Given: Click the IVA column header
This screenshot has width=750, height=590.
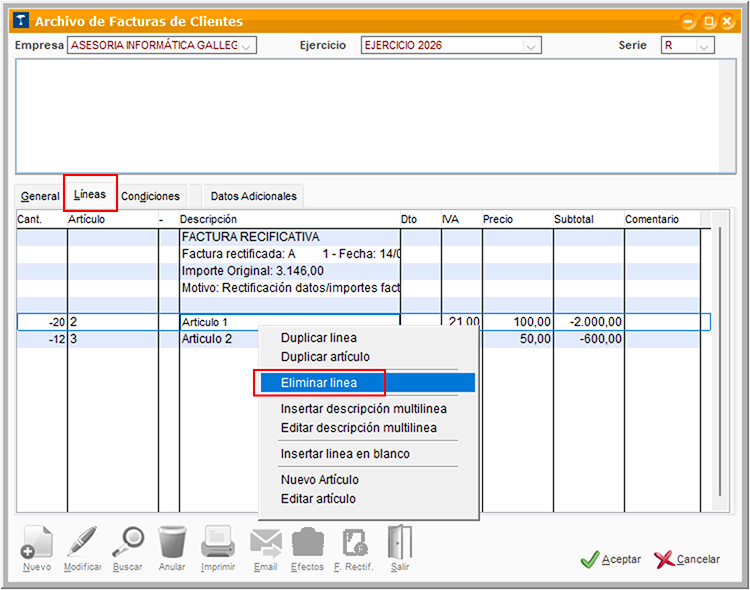Looking at the screenshot, I should click(x=462, y=219).
